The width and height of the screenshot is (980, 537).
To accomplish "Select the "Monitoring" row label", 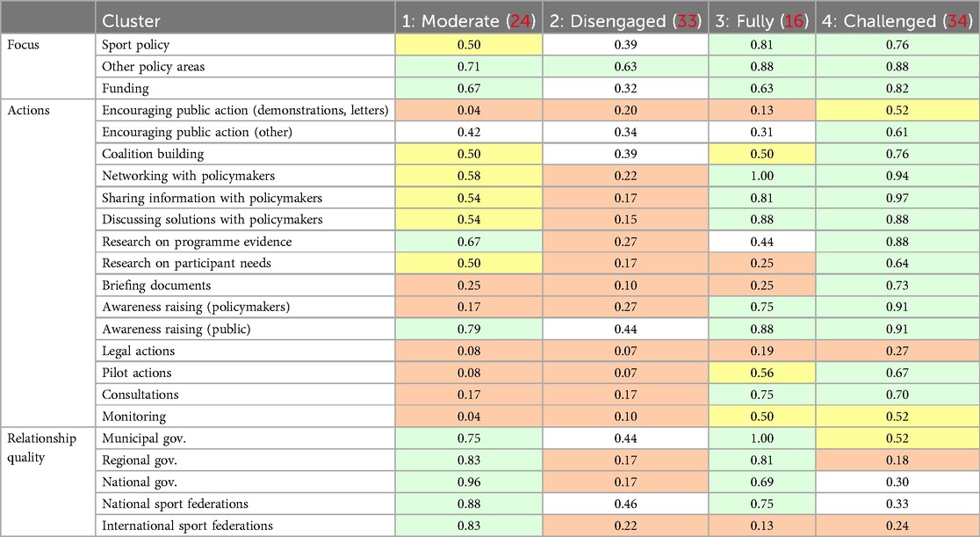I will 133,417.
